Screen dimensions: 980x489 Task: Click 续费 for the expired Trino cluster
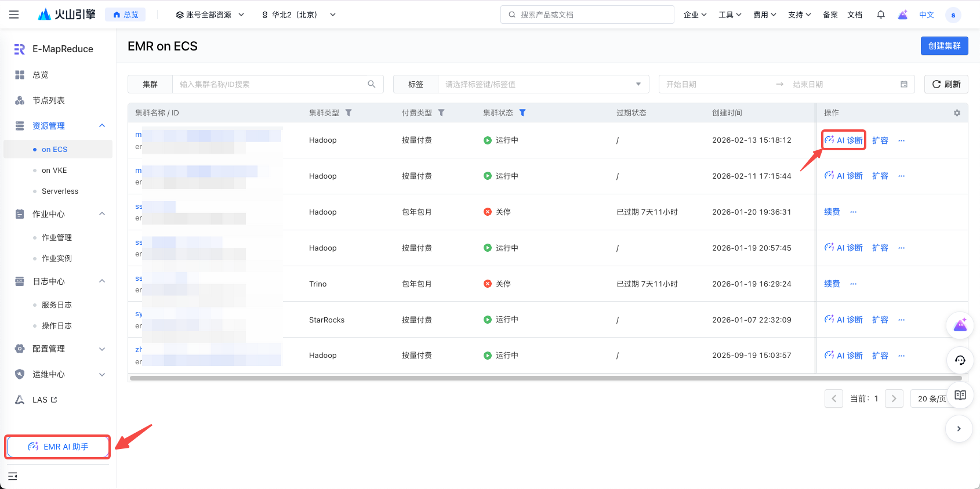(x=832, y=284)
